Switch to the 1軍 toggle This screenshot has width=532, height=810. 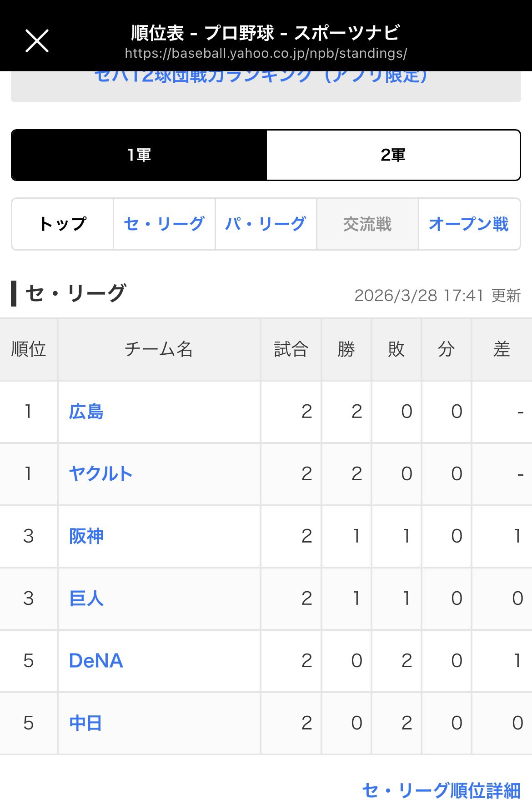[x=139, y=155]
